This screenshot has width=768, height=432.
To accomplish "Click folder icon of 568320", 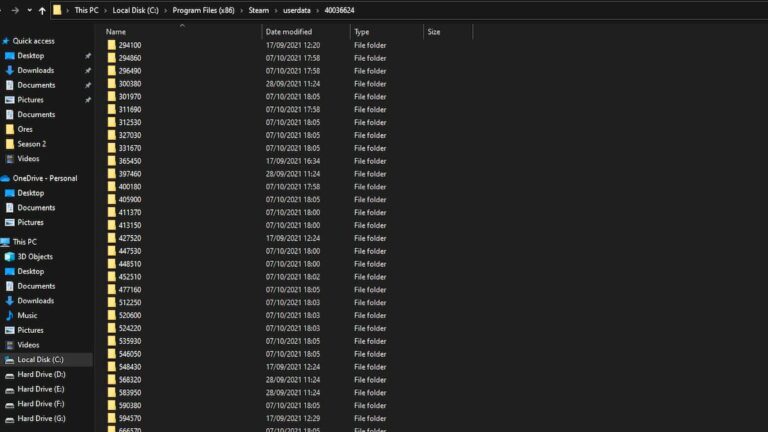I will point(112,380).
